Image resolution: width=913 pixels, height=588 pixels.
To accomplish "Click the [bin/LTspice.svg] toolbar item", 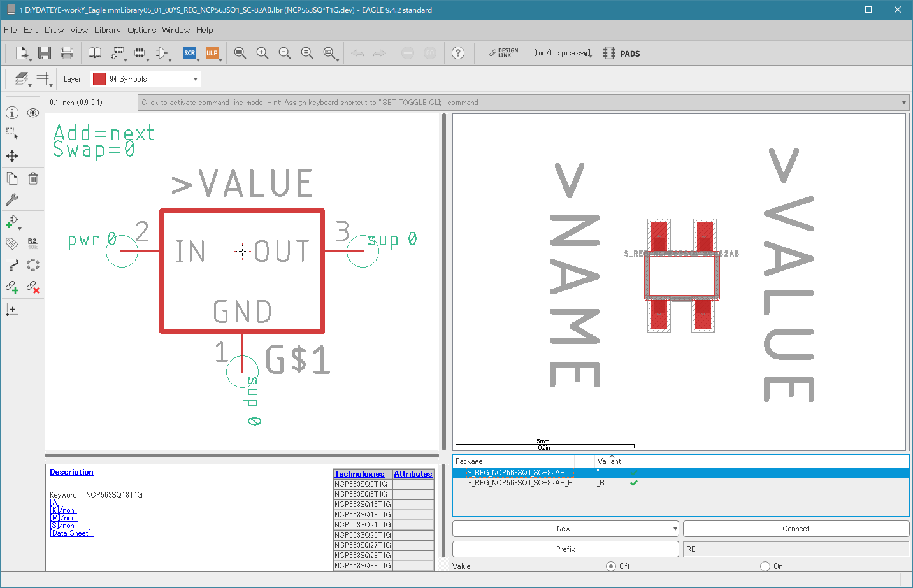I will (x=563, y=53).
